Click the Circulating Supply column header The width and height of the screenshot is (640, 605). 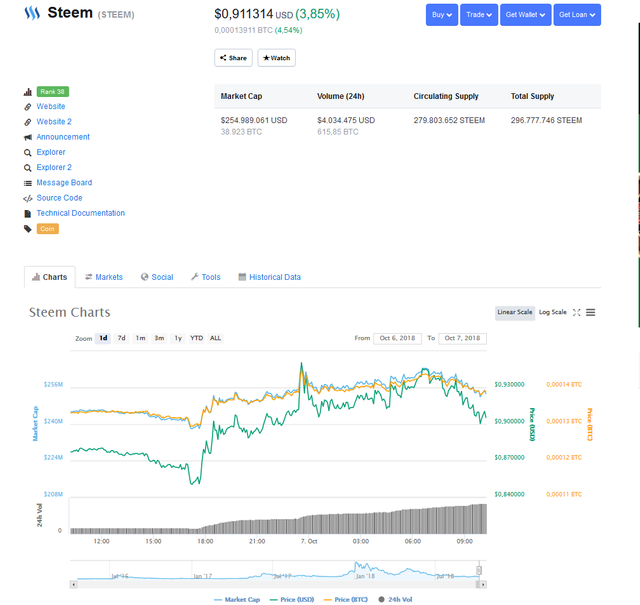[446, 96]
